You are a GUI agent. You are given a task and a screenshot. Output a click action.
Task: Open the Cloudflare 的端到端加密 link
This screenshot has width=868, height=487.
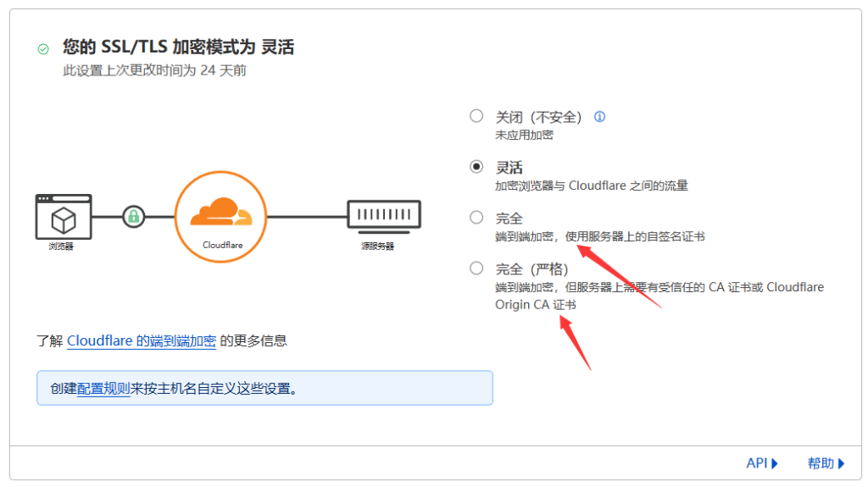point(142,340)
